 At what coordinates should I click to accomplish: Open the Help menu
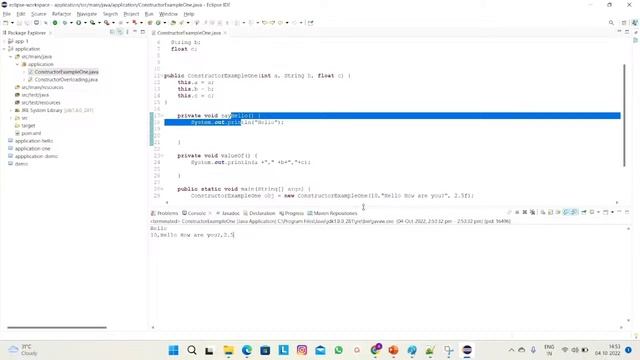189,14
